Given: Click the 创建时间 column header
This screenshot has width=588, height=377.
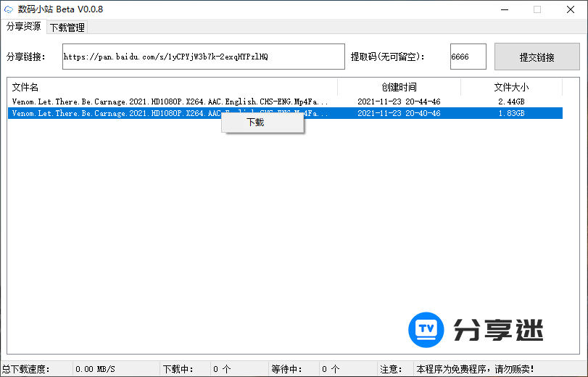Looking at the screenshot, I should pyautogui.click(x=399, y=87).
